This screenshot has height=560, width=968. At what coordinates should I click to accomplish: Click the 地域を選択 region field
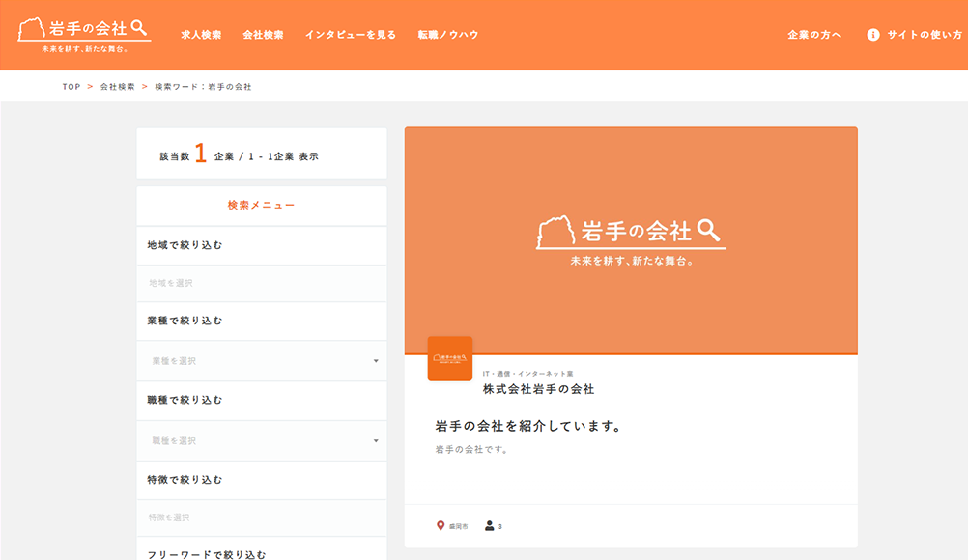point(262,284)
